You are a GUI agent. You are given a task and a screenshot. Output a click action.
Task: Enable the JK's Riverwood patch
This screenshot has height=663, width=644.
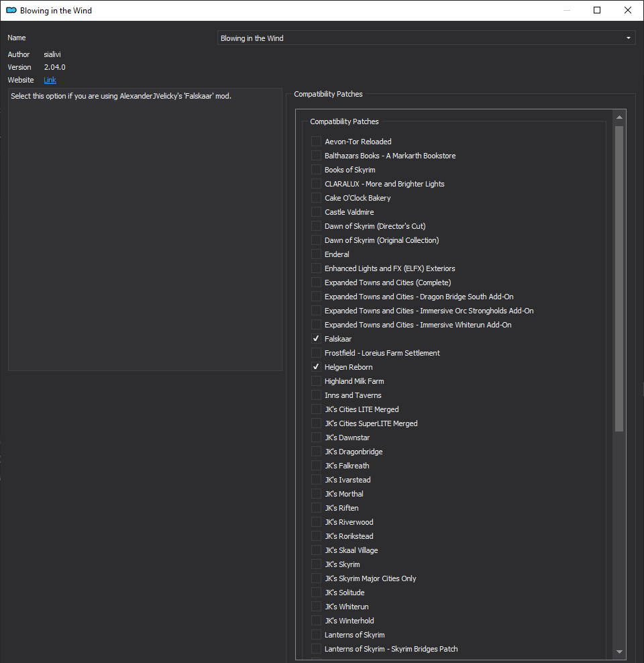[316, 522]
